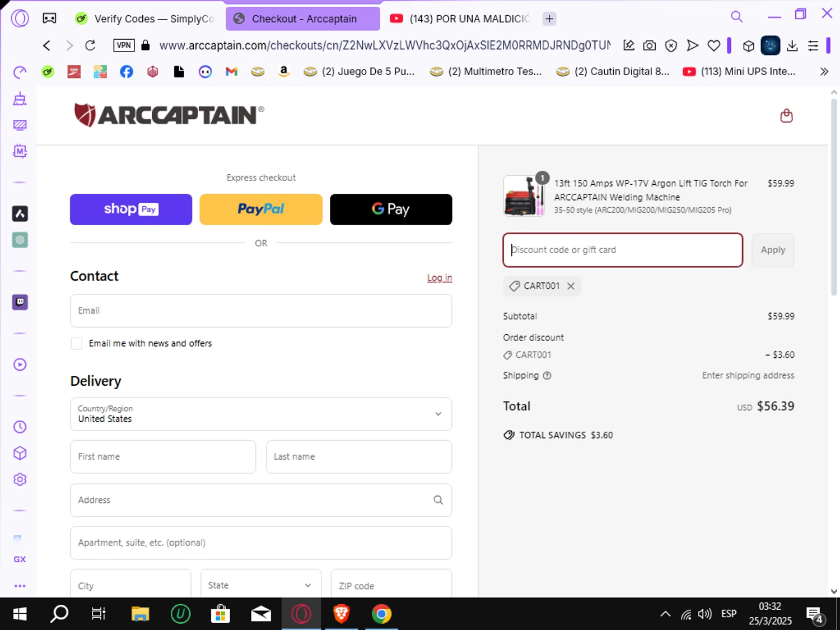The width and height of the screenshot is (840, 630).
Task: Click the TIG Torch product thumbnail
Action: (524, 196)
